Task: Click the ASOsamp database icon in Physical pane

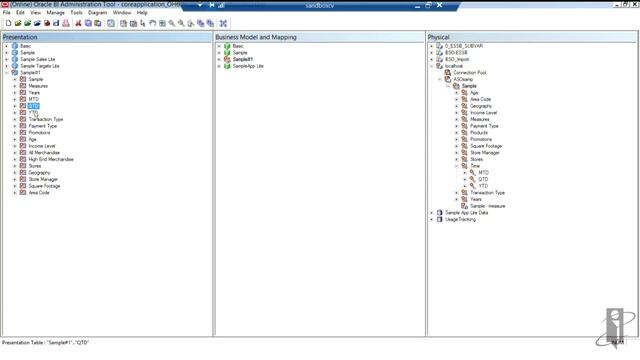Action: click(448, 79)
